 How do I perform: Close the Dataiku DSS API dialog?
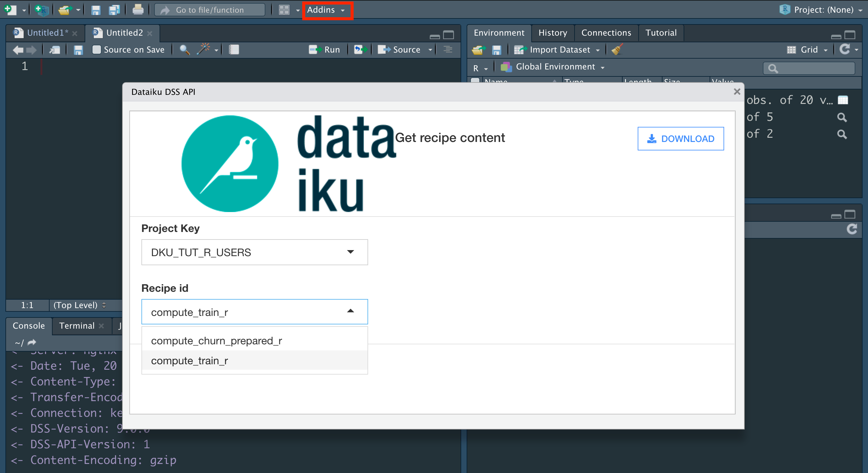(737, 92)
